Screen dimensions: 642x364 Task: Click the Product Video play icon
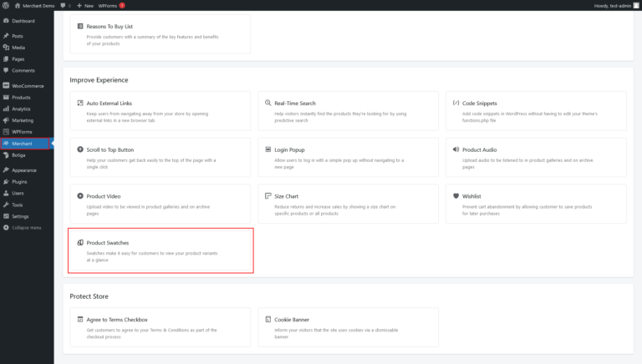(x=80, y=196)
